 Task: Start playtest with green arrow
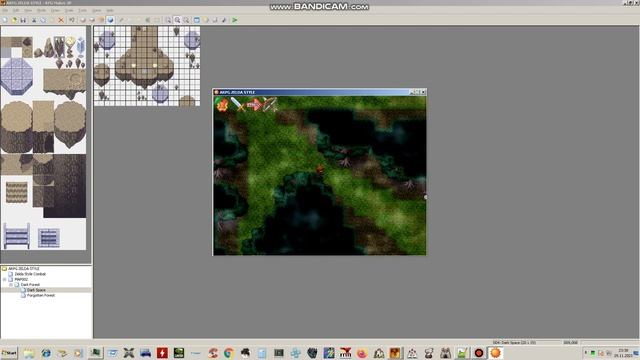click(x=234, y=20)
